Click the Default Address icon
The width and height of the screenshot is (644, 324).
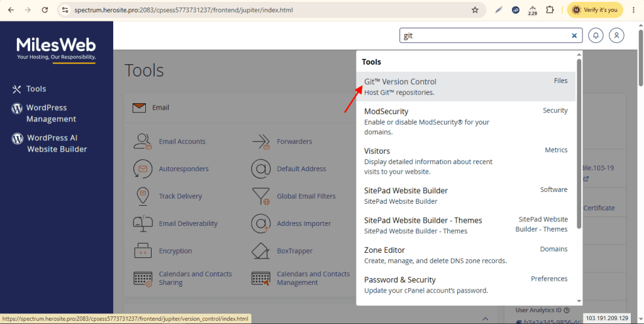[x=261, y=169]
